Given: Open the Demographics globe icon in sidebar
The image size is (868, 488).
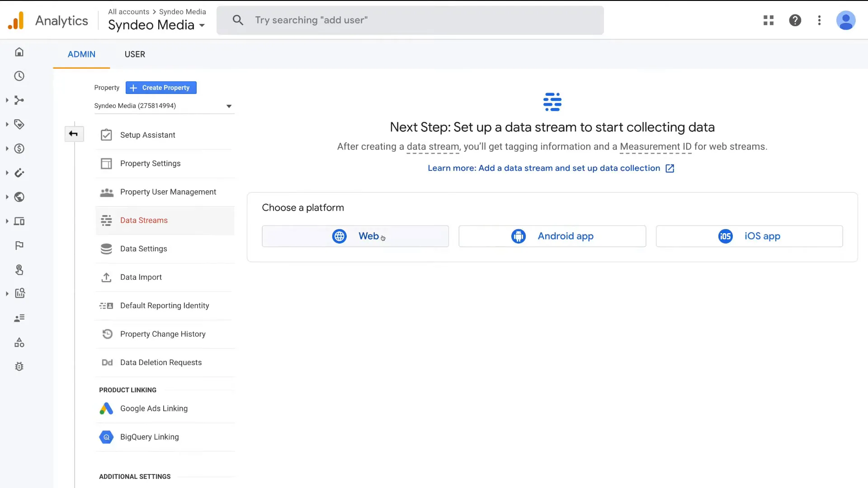Looking at the screenshot, I should click(x=19, y=197).
